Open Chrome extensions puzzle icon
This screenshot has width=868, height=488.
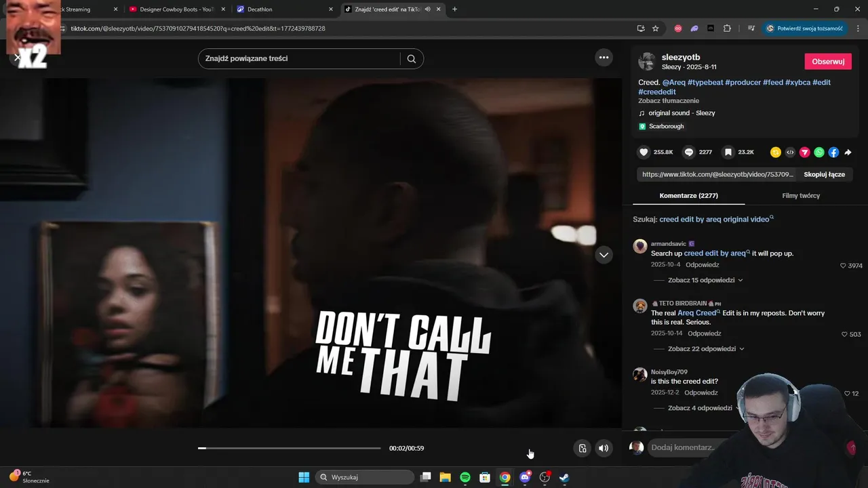point(727,28)
